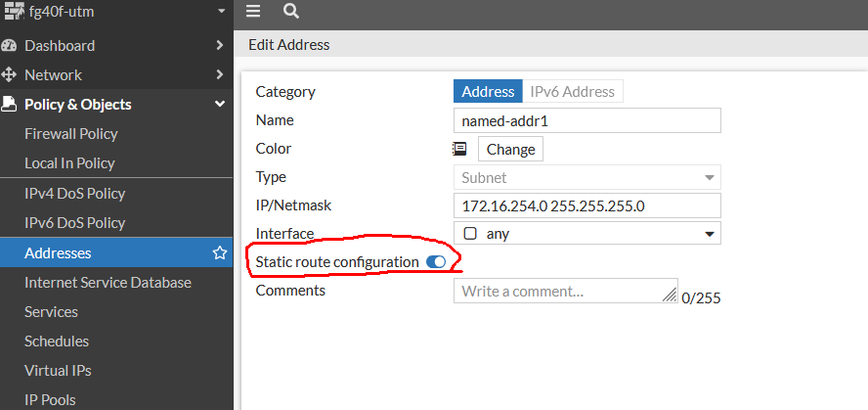The image size is (868, 410).
Task: Click the address color icon
Action: tap(459, 149)
